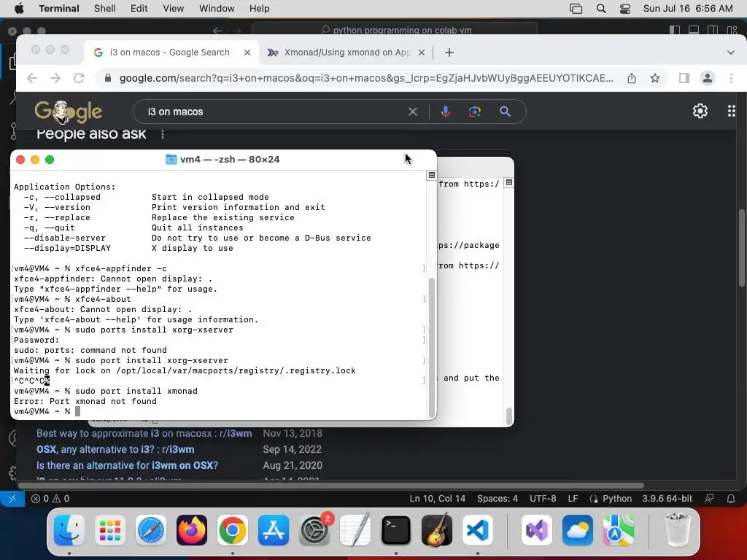
Task: Clear the search query with the X
Action: (x=413, y=112)
